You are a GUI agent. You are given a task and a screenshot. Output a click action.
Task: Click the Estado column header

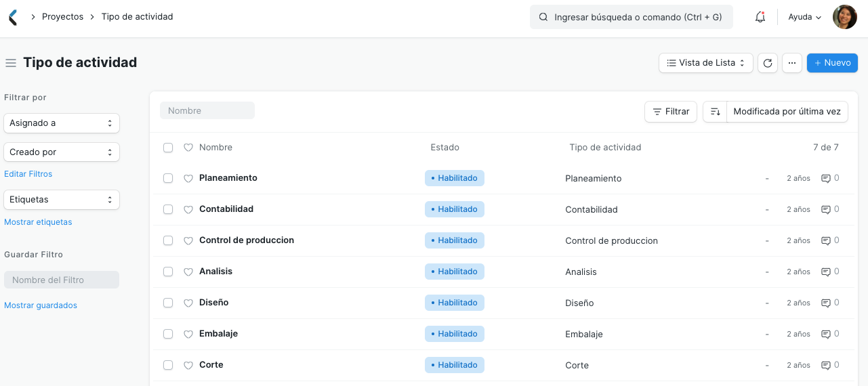(445, 148)
